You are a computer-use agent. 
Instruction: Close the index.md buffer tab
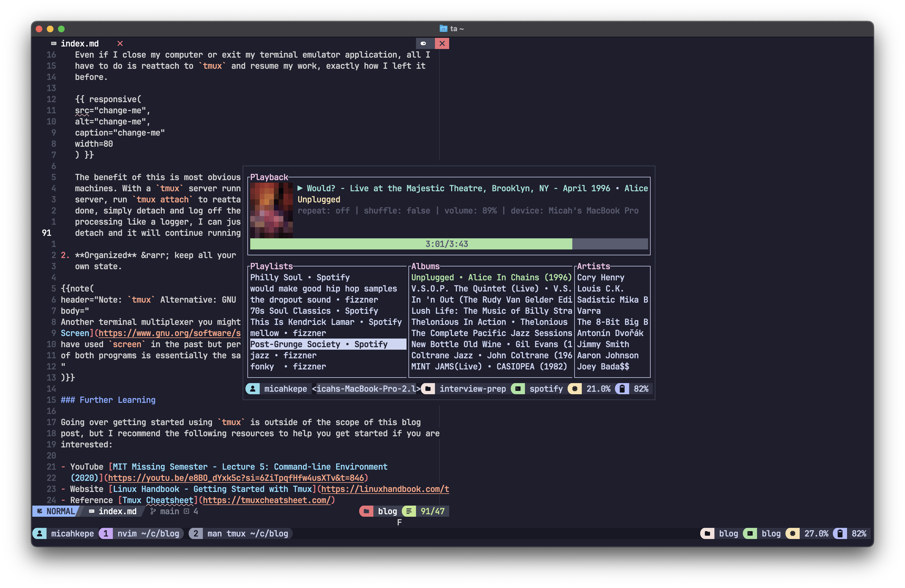[120, 44]
